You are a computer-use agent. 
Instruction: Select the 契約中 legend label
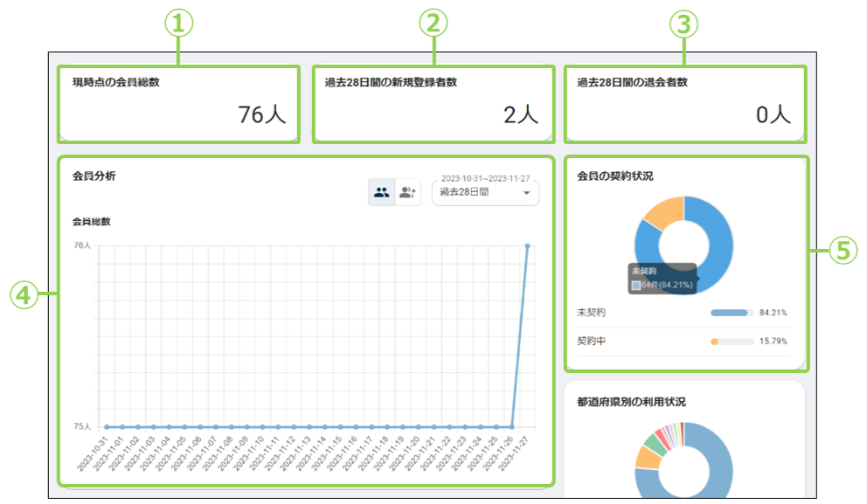coord(592,342)
